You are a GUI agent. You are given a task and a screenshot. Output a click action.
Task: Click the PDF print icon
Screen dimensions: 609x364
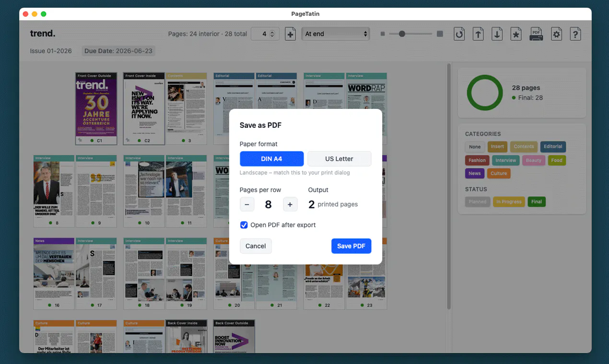click(x=536, y=34)
